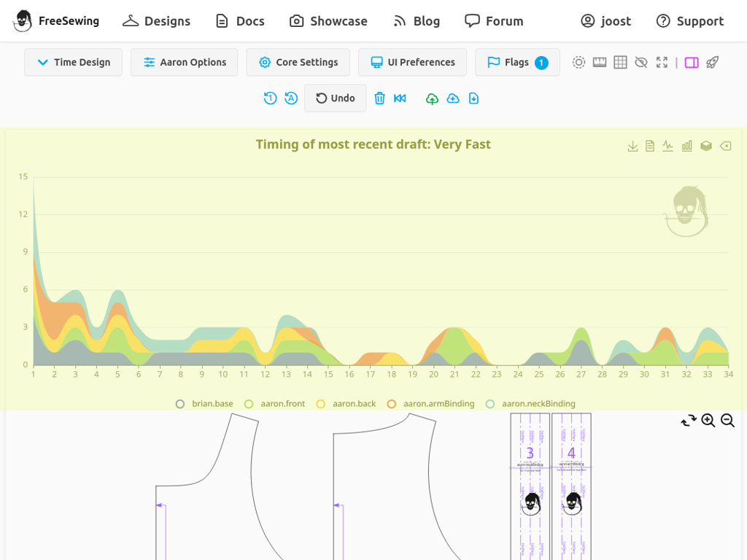Image resolution: width=747 pixels, height=560 pixels.
Task: Expand the Time Design view dropdown
Action: [x=74, y=63]
